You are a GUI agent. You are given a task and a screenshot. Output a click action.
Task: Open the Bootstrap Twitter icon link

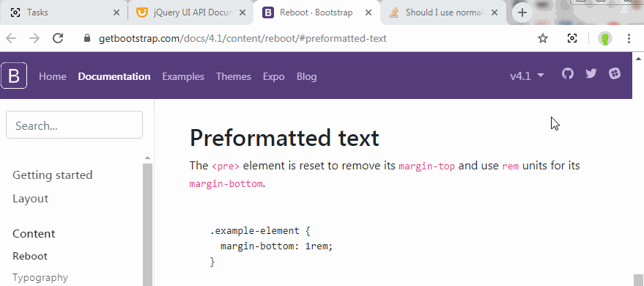[591, 73]
